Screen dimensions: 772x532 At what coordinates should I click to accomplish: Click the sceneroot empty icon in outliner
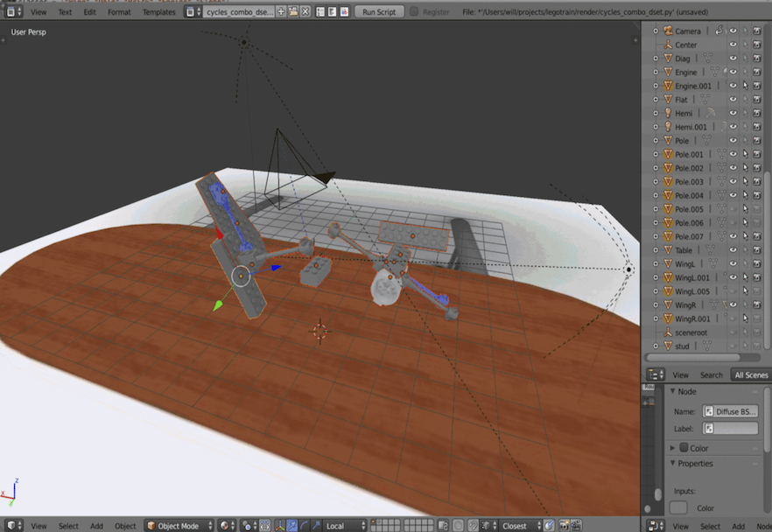pyautogui.click(x=667, y=332)
